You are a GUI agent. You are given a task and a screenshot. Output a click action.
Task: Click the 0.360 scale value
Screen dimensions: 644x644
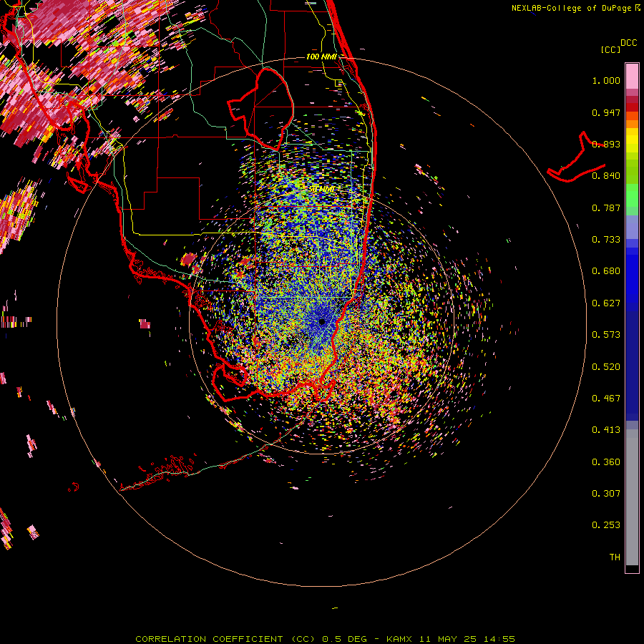tap(606, 462)
